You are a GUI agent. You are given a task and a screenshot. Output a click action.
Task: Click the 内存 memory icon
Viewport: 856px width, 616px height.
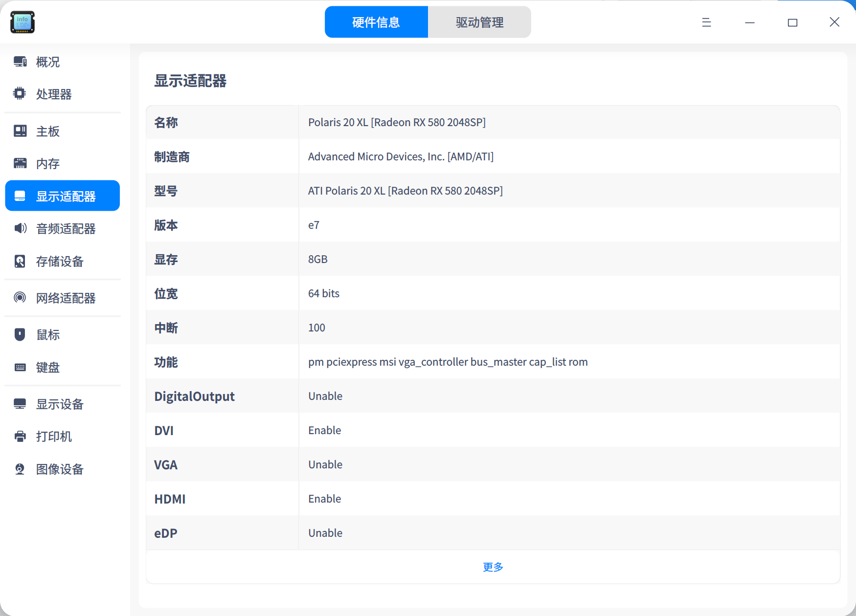coord(20,163)
